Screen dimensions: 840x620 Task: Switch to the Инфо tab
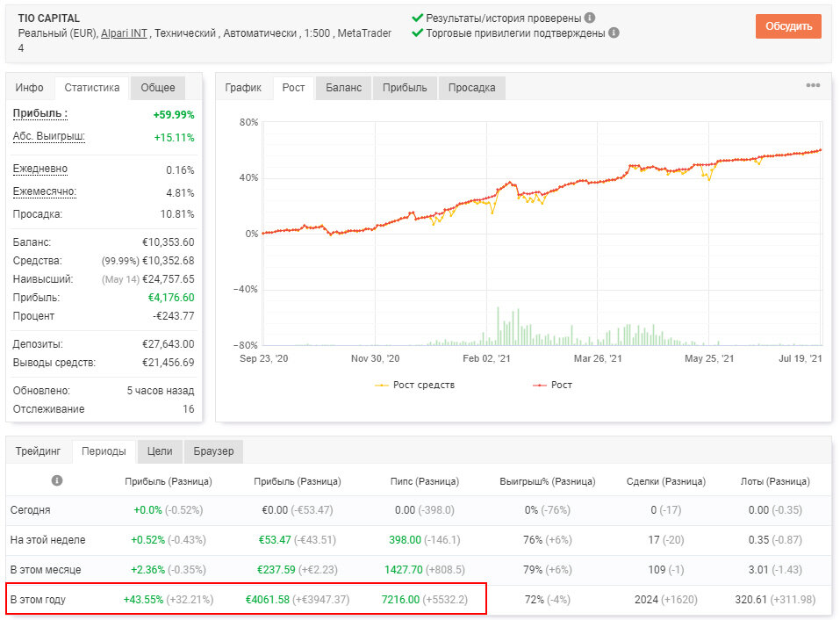coord(30,87)
